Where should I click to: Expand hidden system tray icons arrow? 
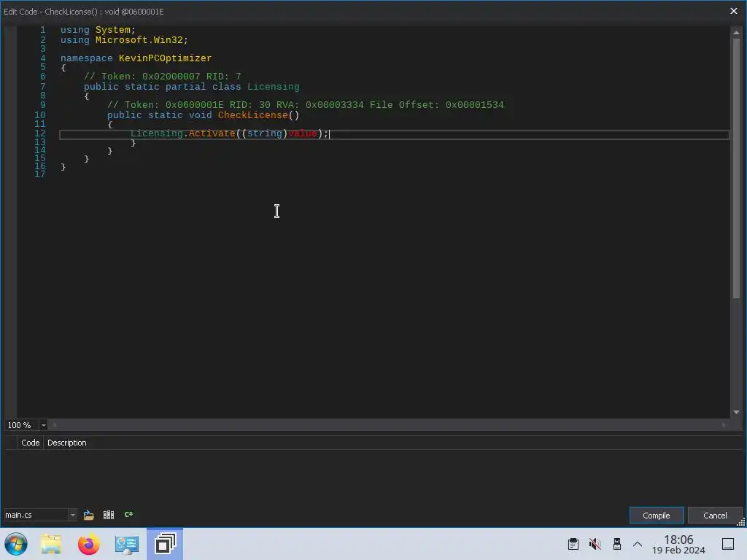coord(638,544)
